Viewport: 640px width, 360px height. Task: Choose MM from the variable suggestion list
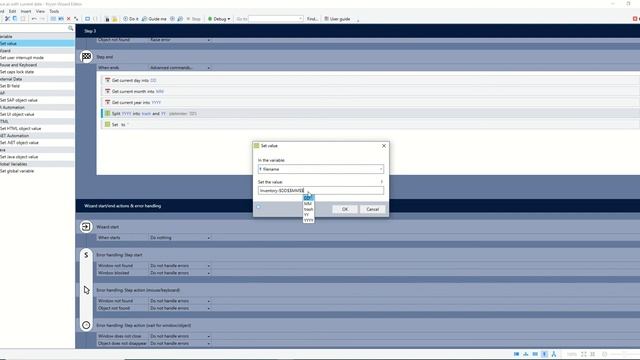click(308, 204)
